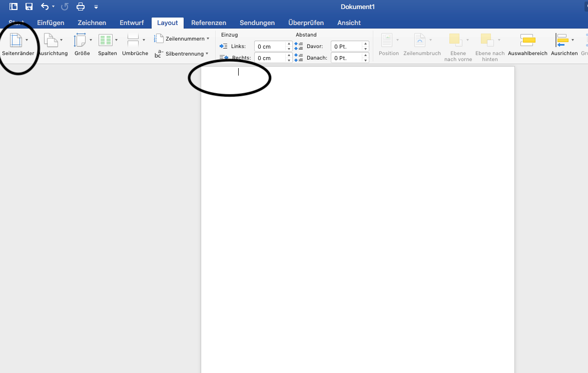Click the Ausrichten align icon
Screen dimensions: 588x373
562,40
